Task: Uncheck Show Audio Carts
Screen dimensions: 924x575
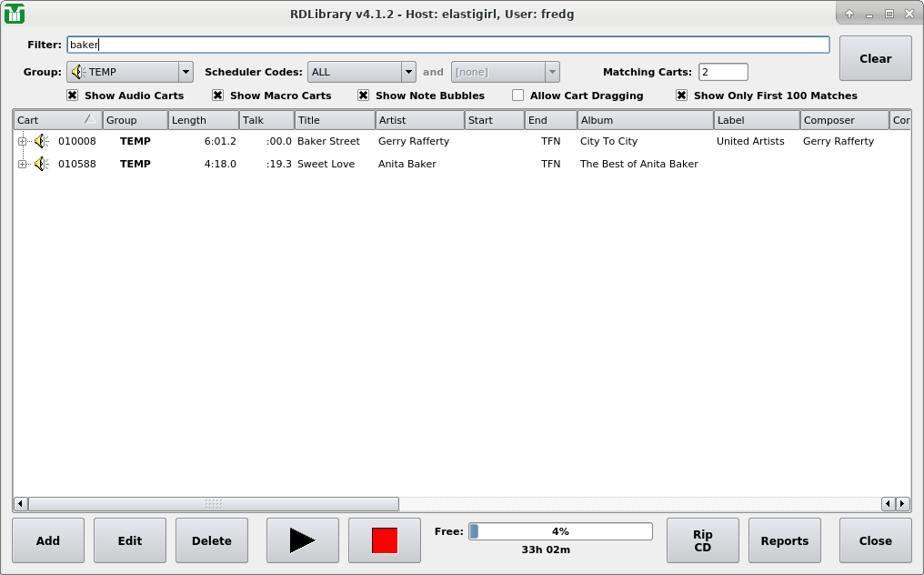Action: [x=73, y=96]
